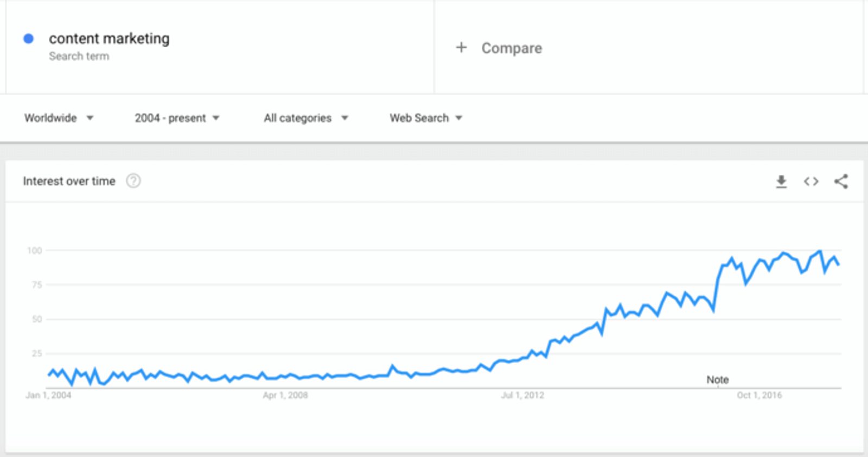868x457 pixels.
Task: Click the Web Search dropdown arrow icon
Action: coord(459,118)
